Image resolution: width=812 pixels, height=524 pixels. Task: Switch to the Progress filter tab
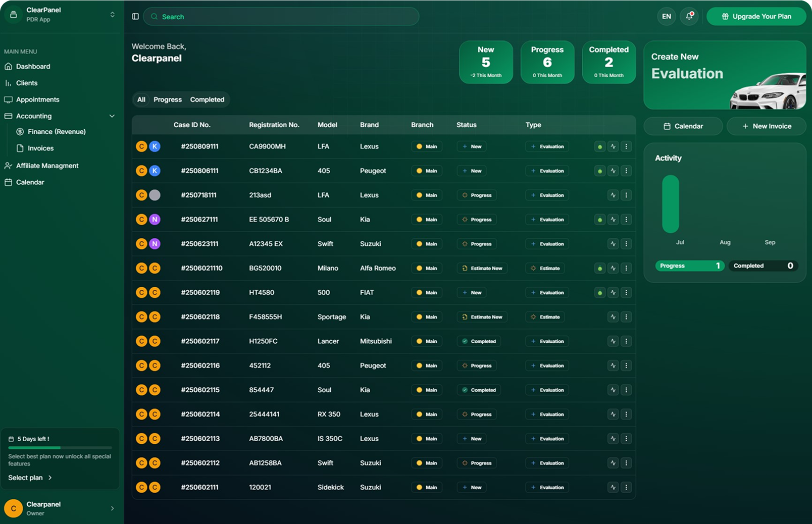168,99
